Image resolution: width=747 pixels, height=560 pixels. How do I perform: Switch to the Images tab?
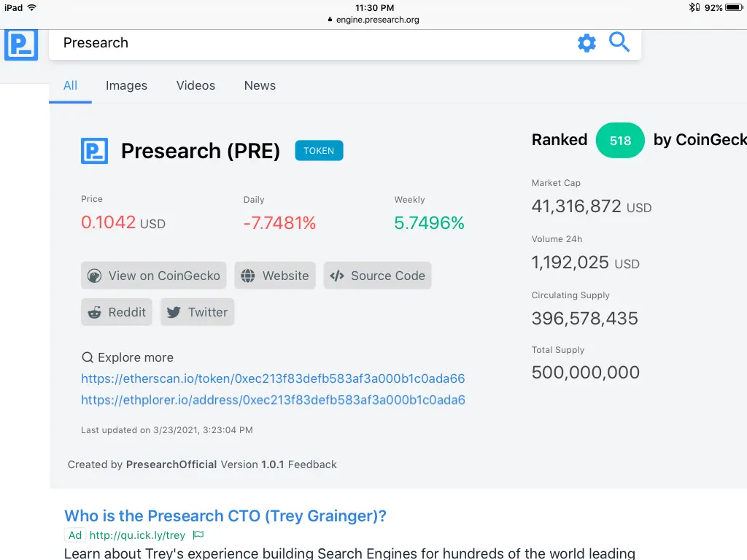click(126, 86)
